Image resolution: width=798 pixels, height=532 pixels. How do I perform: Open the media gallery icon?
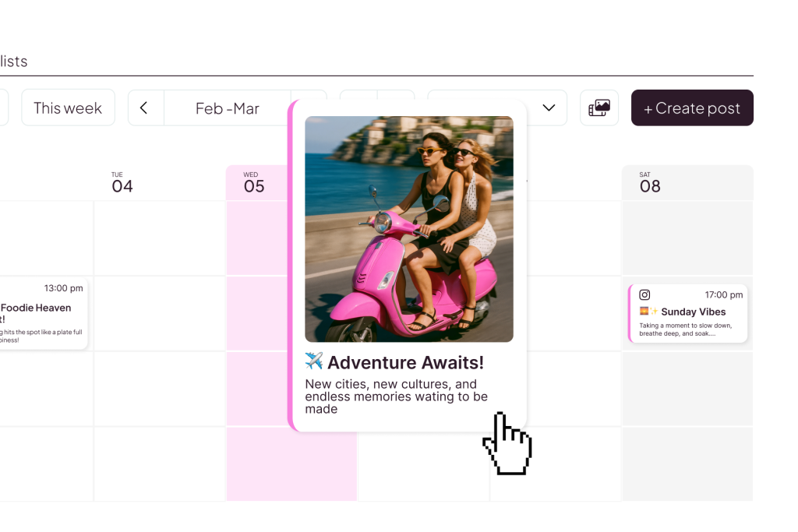[x=599, y=108]
